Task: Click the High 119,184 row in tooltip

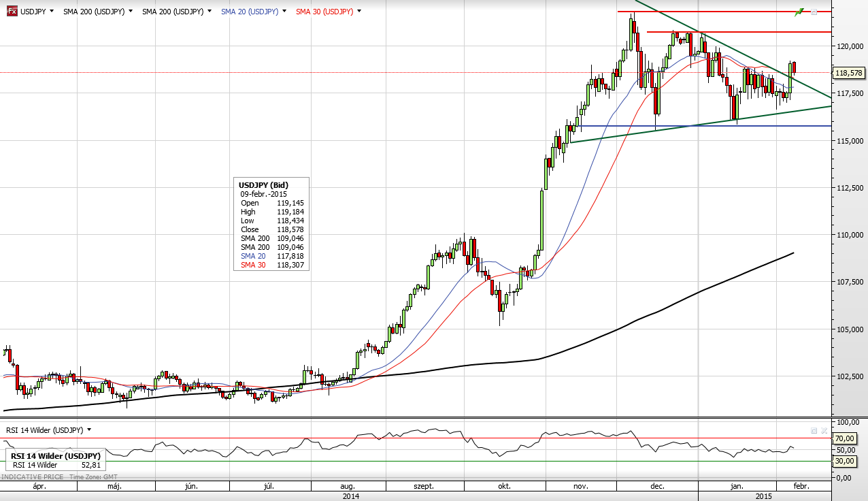Action: (272, 212)
